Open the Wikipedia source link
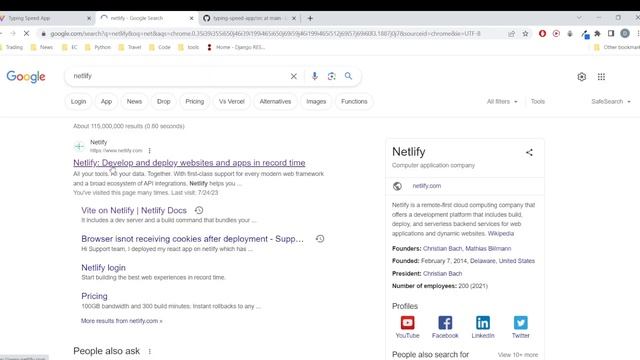This screenshot has height=360, width=640. (501, 234)
